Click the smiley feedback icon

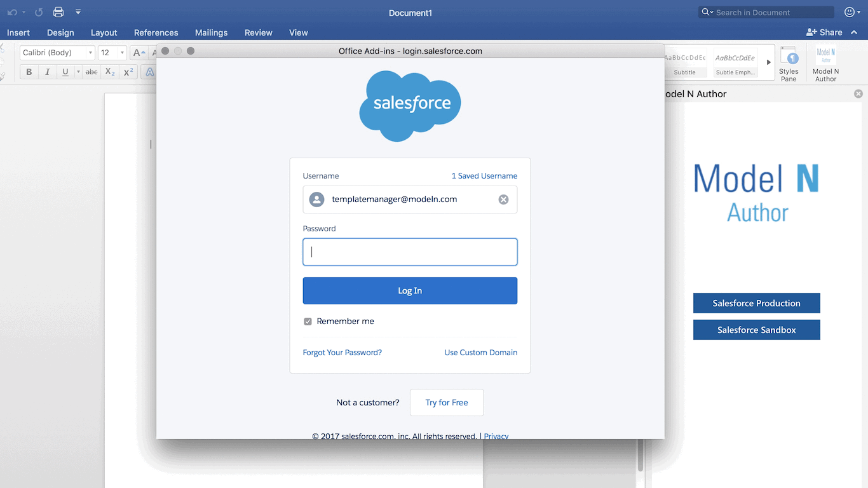pos(849,12)
